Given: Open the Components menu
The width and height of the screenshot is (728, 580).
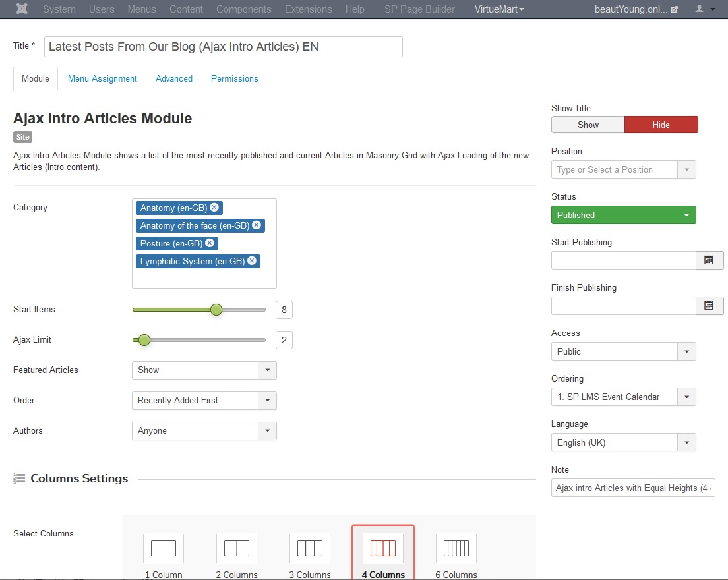Looking at the screenshot, I should 244,9.
